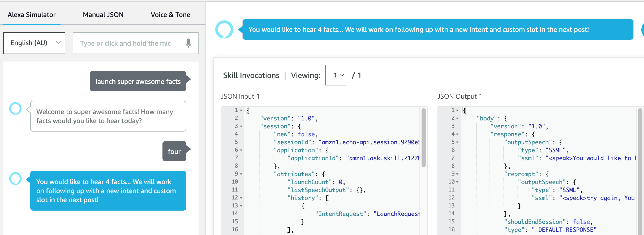Viewport: 644px width, 235px height.
Task: Collapse the nested outputSpeech at output line 10
Action: [457, 182]
